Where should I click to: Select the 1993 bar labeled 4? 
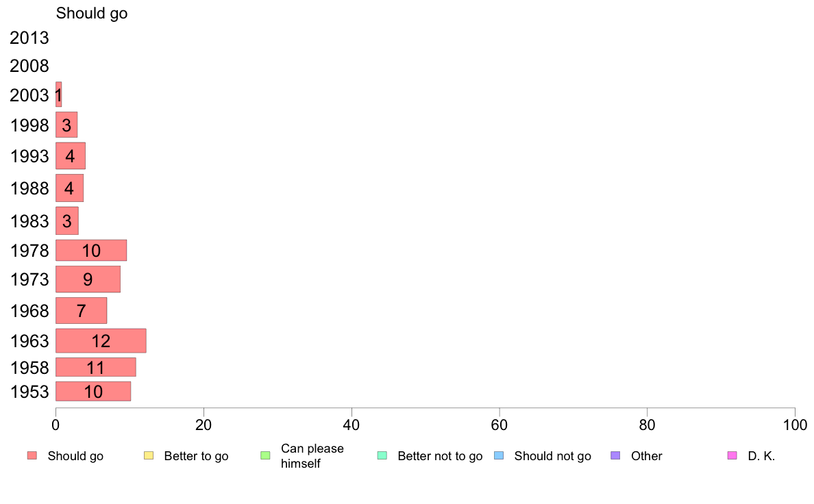(70, 155)
